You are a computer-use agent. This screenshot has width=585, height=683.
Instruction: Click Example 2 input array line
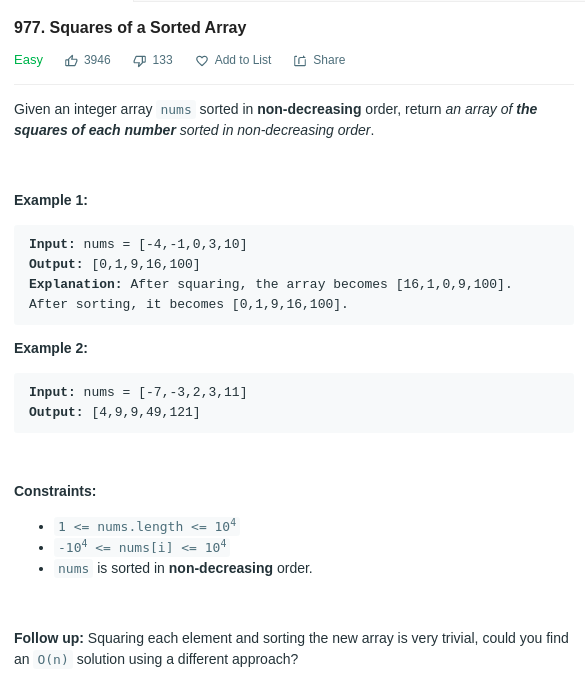(x=138, y=392)
